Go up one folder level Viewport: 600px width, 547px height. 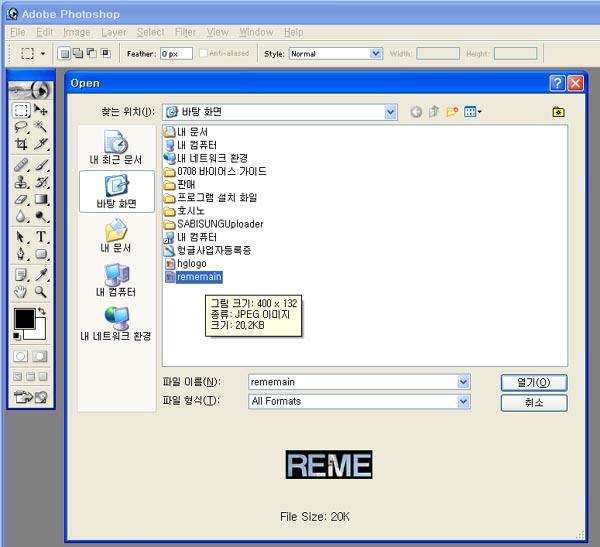(434, 112)
